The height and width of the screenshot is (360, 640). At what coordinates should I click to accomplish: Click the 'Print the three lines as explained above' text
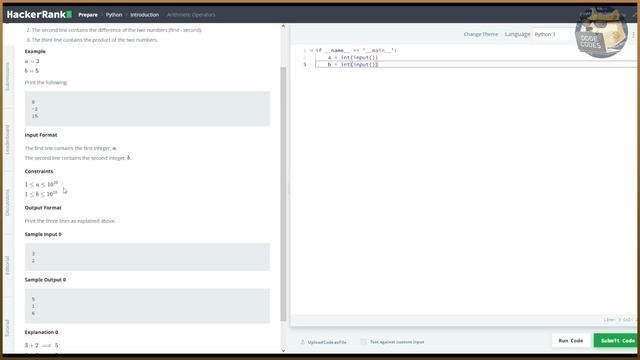pyautogui.click(x=70, y=221)
